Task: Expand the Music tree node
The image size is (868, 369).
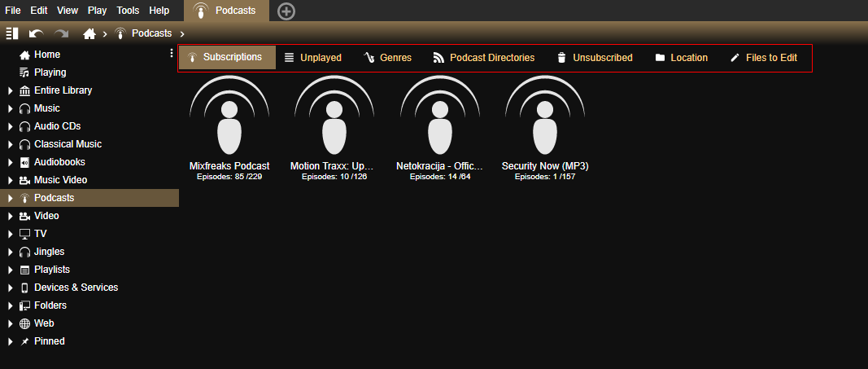Action: coord(10,108)
